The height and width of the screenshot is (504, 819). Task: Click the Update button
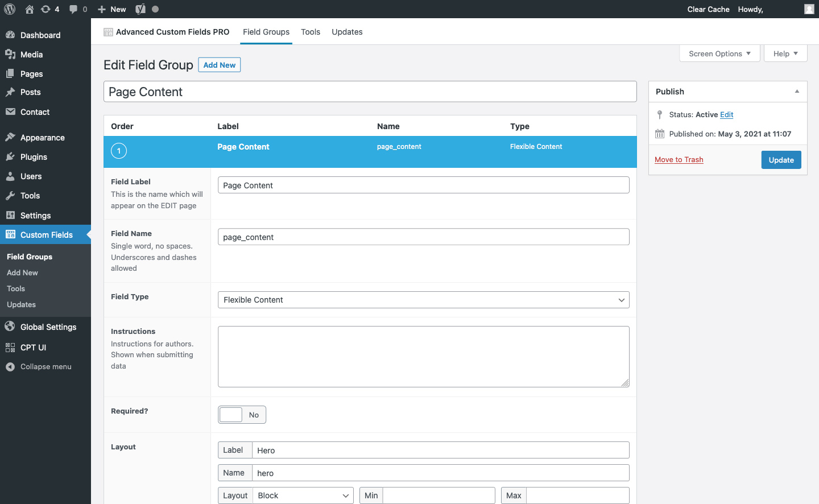click(x=781, y=160)
